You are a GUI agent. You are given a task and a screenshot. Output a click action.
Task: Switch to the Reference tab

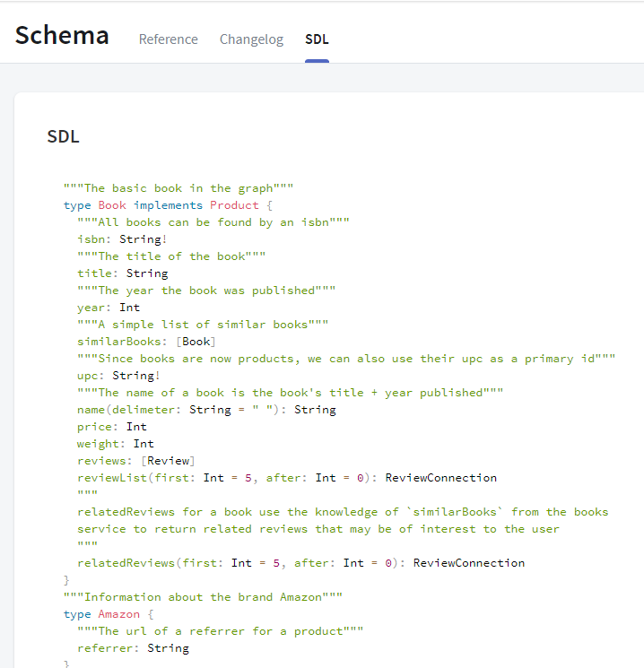pos(168,39)
